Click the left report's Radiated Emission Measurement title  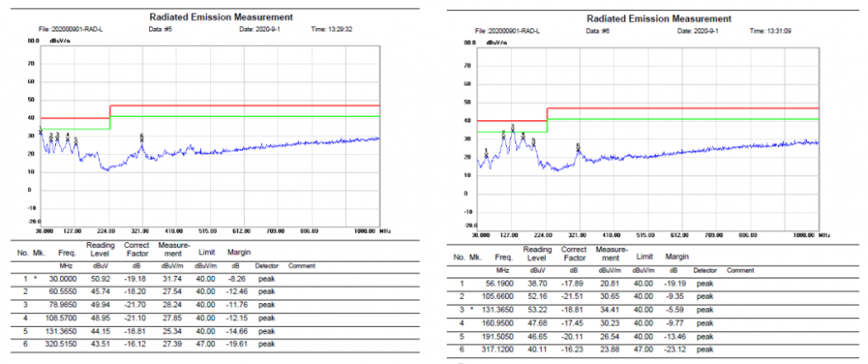point(222,17)
